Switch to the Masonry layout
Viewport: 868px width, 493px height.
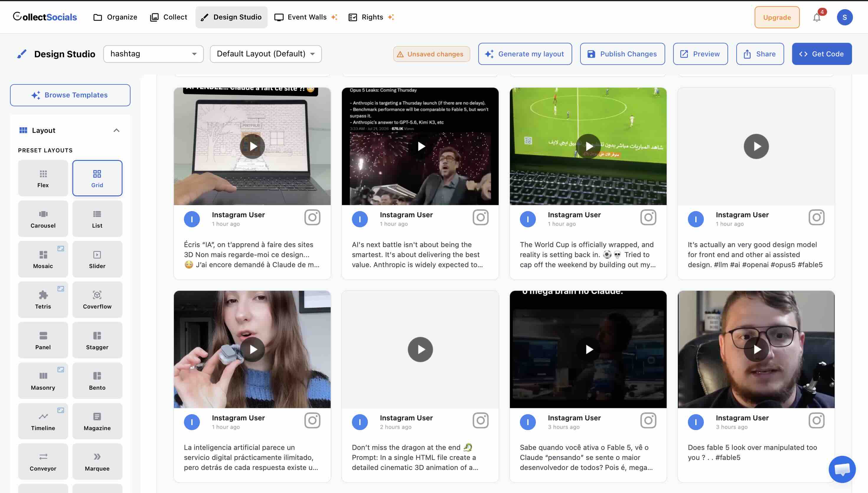[x=43, y=381]
